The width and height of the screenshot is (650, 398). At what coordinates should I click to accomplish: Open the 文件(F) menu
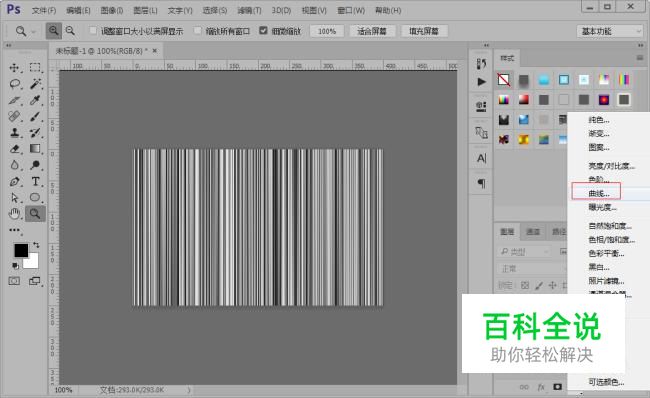(44, 10)
